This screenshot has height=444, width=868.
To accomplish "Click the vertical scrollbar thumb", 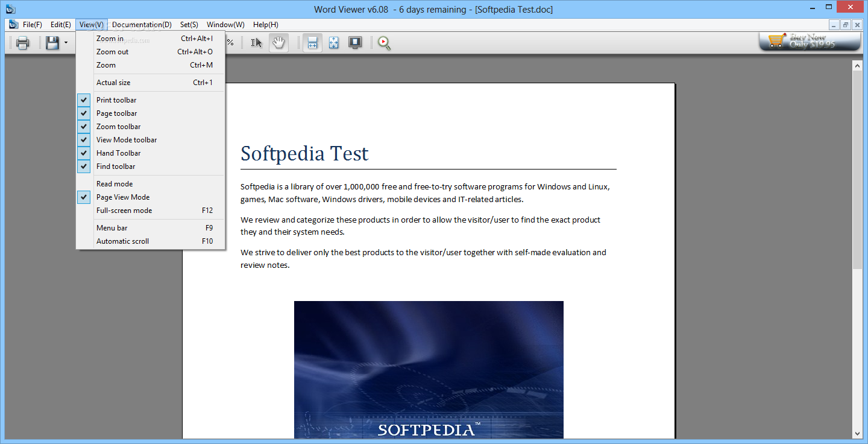I will 858,170.
